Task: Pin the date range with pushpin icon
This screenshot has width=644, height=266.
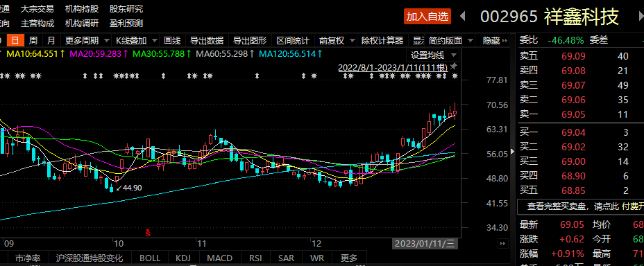Action: (x=453, y=66)
